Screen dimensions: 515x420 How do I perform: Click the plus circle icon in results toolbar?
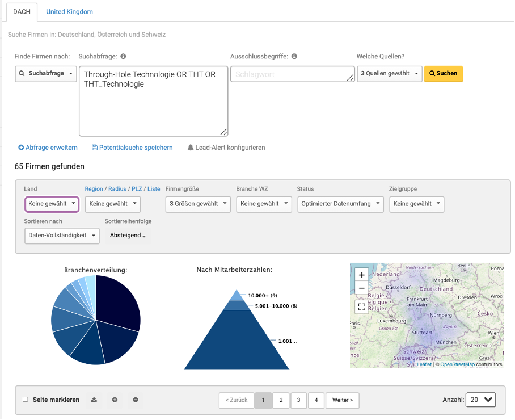[115, 400]
